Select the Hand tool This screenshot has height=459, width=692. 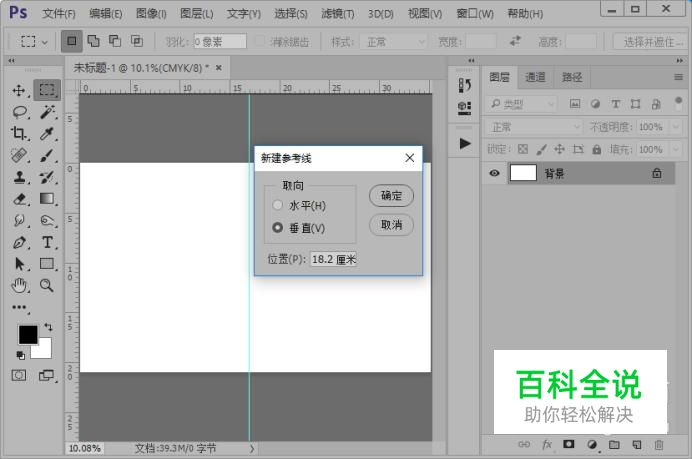pyautogui.click(x=19, y=286)
